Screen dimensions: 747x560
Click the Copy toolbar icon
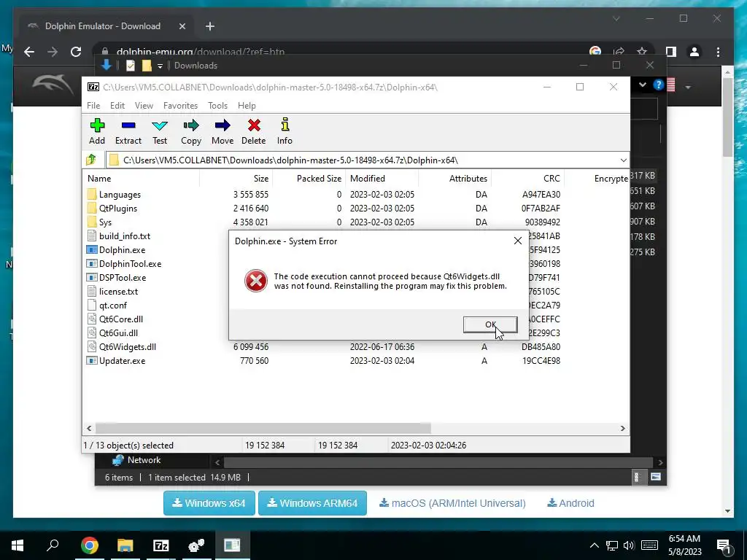pos(191,131)
